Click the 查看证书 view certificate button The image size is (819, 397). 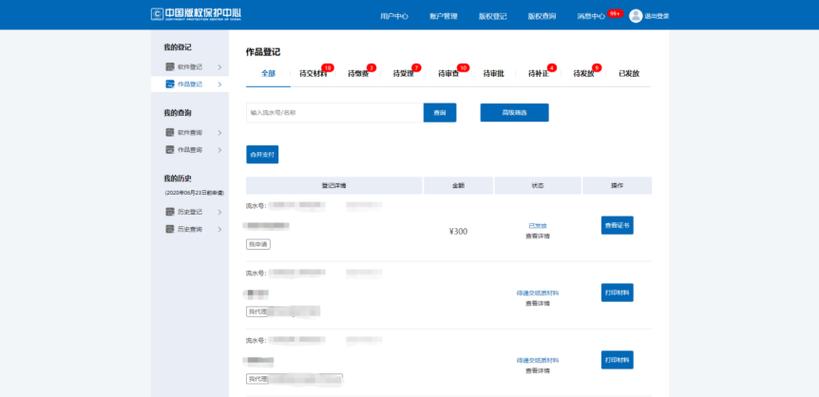[617, 225]
